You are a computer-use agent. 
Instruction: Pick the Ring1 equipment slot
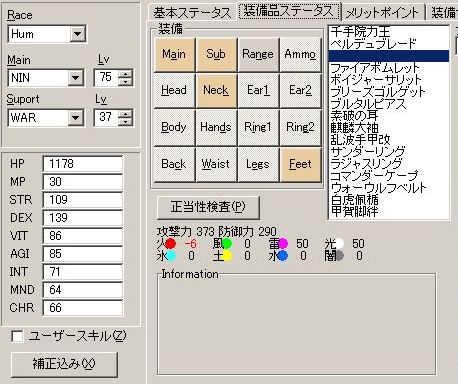258,127
